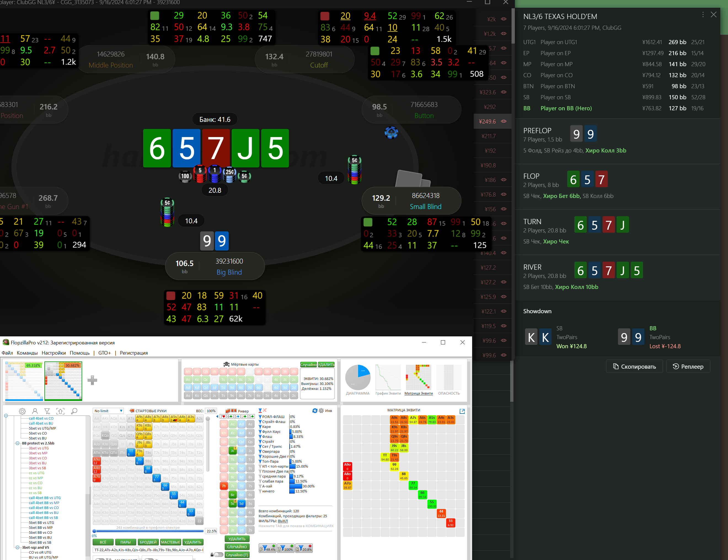Toggle eye icon on ¥249.6 hand row

click(x=504, y=121)
